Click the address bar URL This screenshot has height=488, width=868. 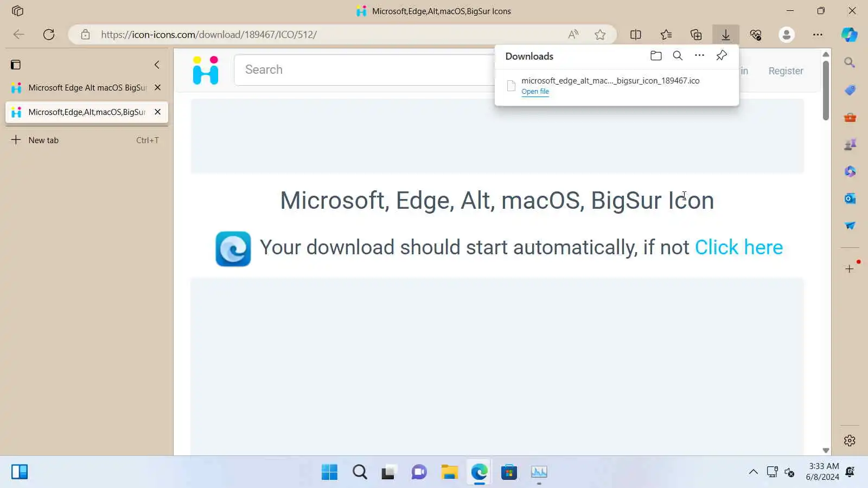pyautogui.click(x=209, y=35)
